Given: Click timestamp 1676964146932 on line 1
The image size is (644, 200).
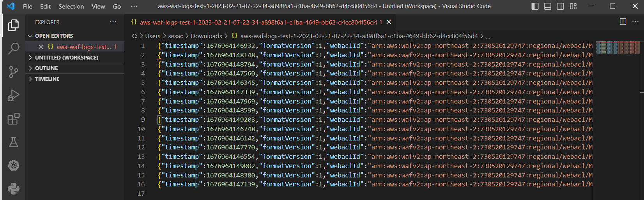Looking at the screenshot, I should pyautogui.click(x=231, y=46).
